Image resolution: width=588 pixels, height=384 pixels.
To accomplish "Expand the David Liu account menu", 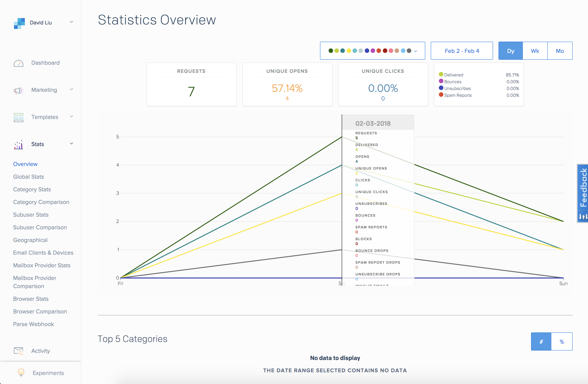I will pyautogui.click(x=71, y=22).
